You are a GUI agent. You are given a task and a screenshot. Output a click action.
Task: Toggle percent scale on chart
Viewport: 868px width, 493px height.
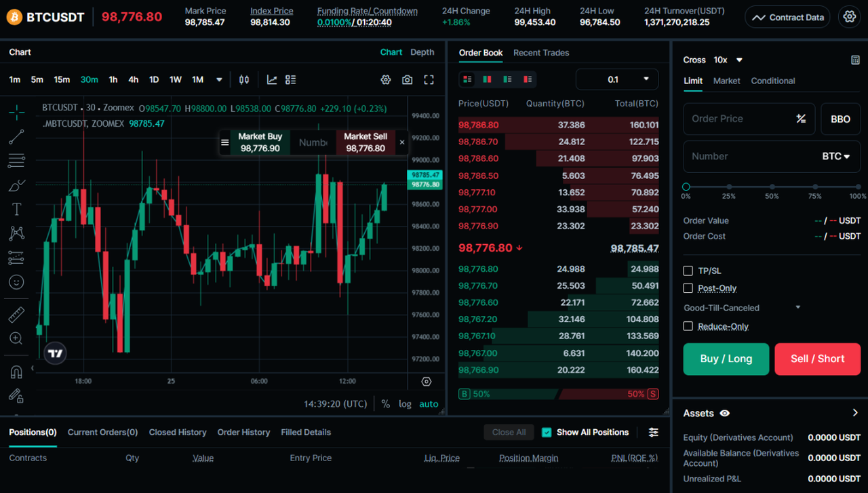(385, 403)
